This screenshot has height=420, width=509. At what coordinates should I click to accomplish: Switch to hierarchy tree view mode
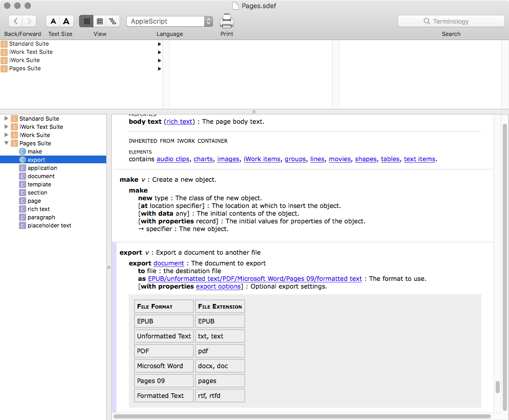[x=113, y=21]
